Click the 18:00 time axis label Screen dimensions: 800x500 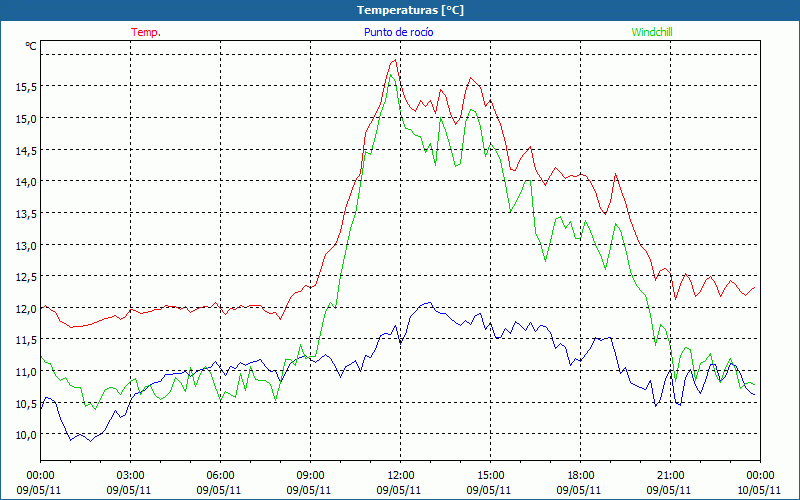click(x=581, y=476)
